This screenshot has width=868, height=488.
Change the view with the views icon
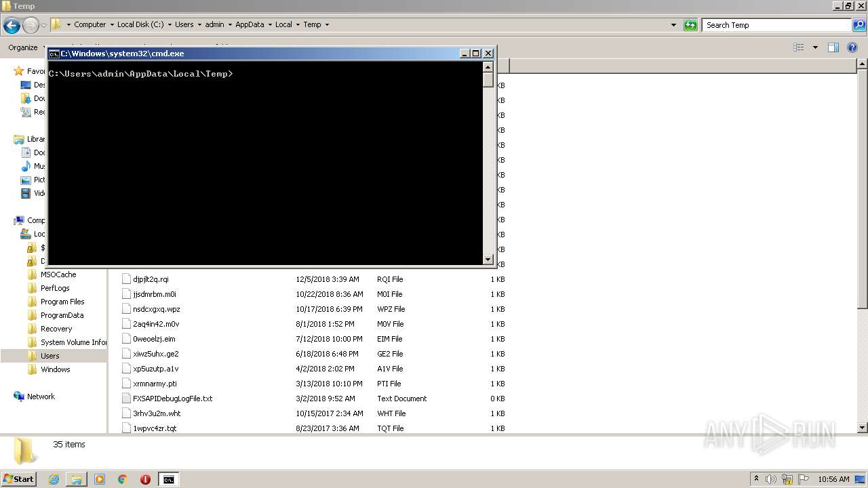pos(799,47)
